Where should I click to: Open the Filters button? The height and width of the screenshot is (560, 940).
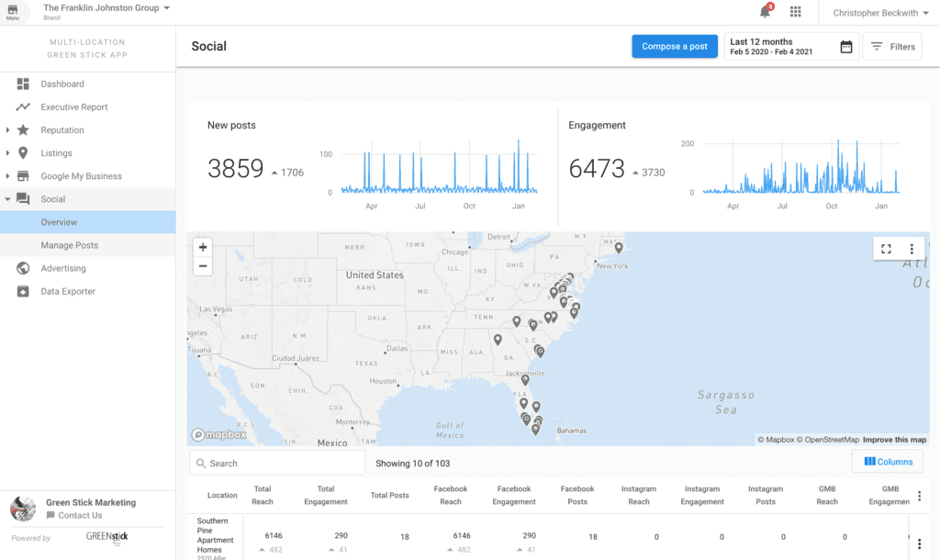892,47
